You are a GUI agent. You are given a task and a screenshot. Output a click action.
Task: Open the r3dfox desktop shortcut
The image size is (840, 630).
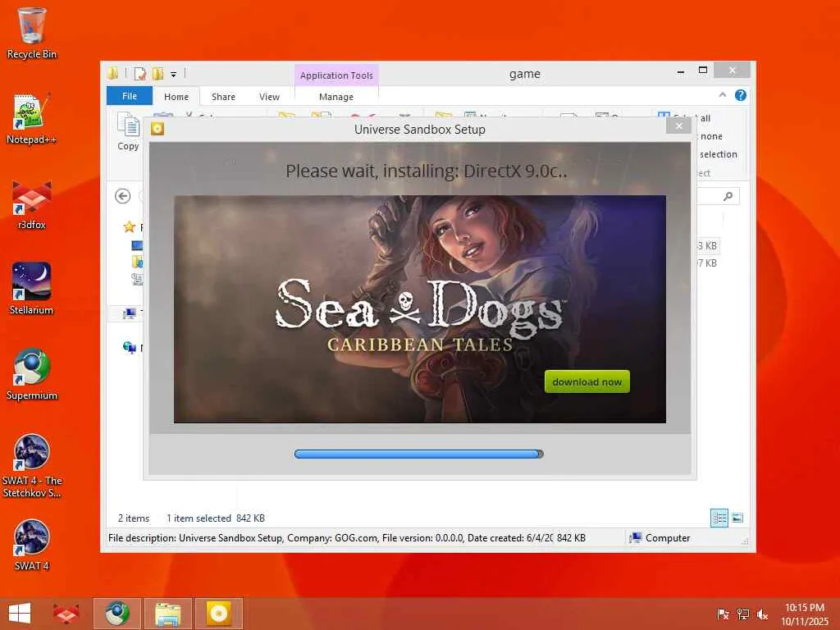click(32, 204)
